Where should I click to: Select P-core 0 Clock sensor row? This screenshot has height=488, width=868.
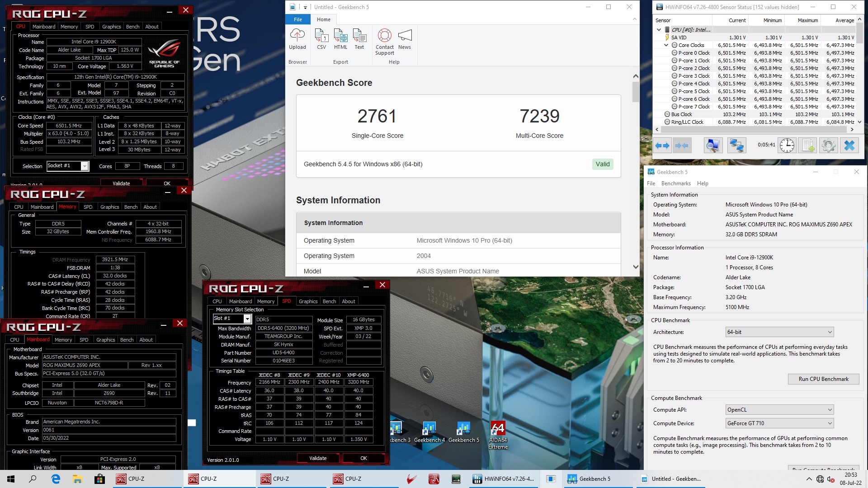(755, 53)
